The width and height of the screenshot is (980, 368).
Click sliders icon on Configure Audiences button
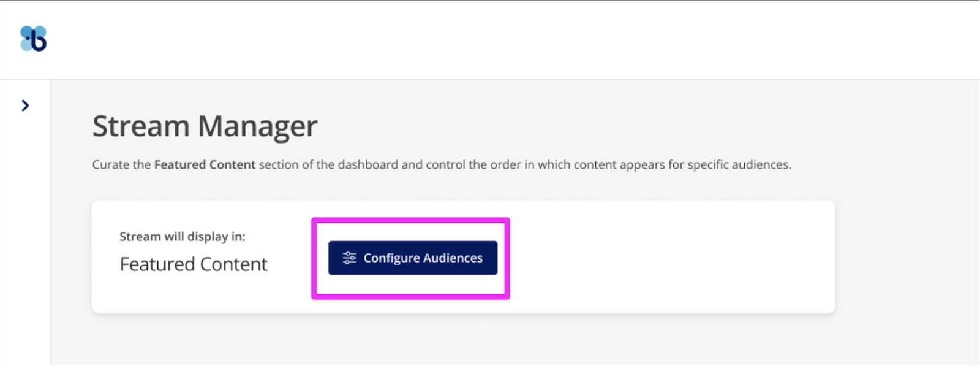pos(350,258)
